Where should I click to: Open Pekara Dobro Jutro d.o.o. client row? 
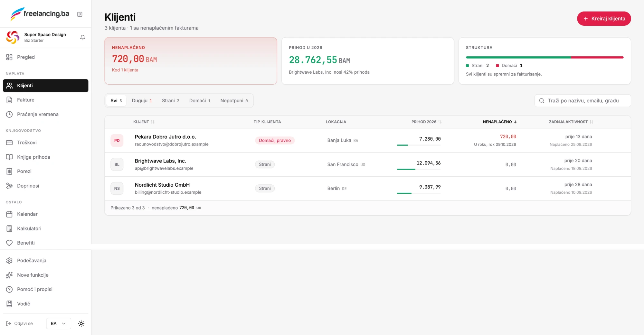(x=367, y=140)
